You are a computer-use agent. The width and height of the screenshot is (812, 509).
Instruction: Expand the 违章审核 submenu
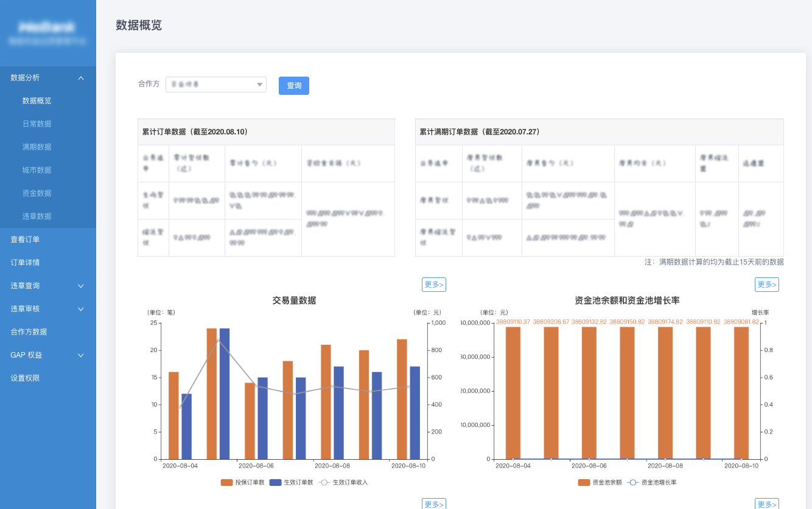pyautogui.click(x=80, y=309)
